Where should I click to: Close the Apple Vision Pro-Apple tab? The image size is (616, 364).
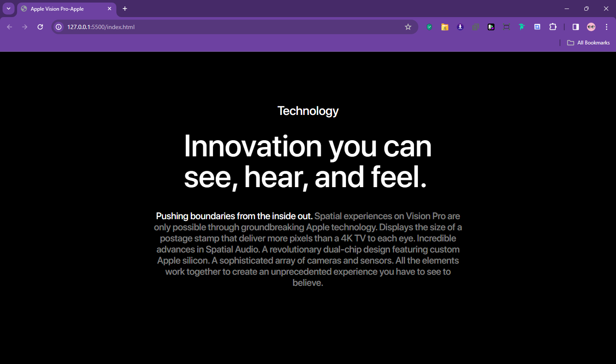(x=110, y=9)
